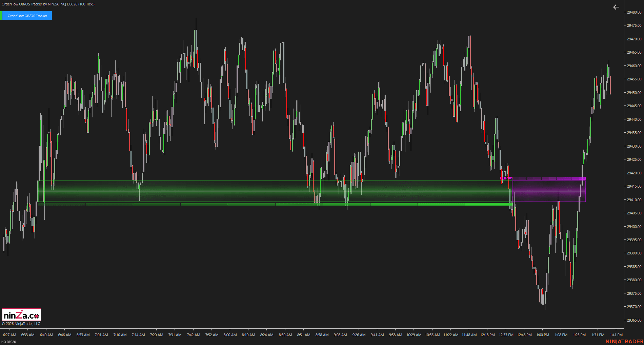Click the NINJATRADER brand text at bottom right

tap(624, 342)
